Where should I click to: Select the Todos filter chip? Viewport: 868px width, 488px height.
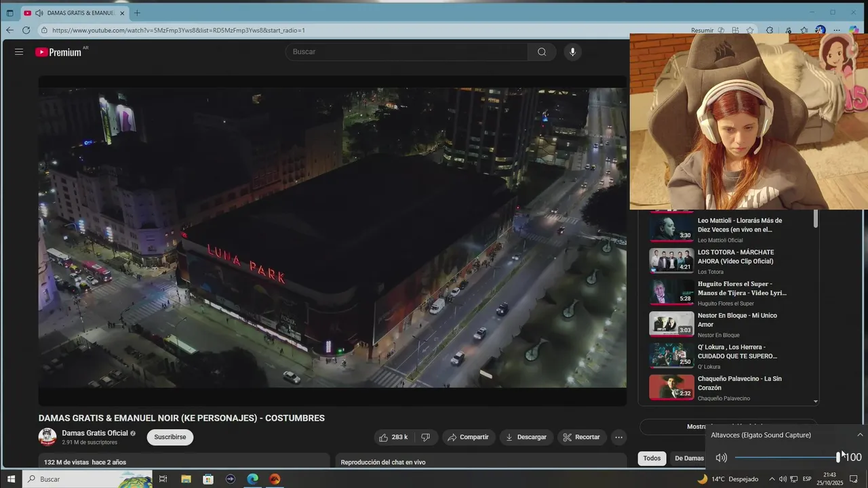point(652,458)
